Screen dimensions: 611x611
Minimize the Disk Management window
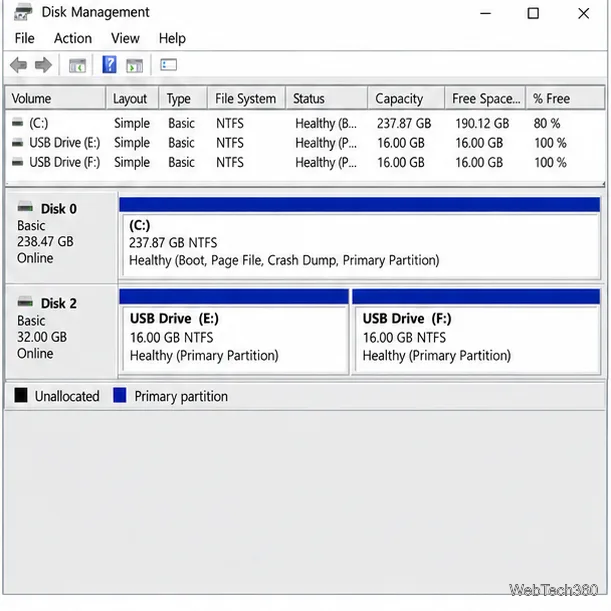(x=485, y=13)
